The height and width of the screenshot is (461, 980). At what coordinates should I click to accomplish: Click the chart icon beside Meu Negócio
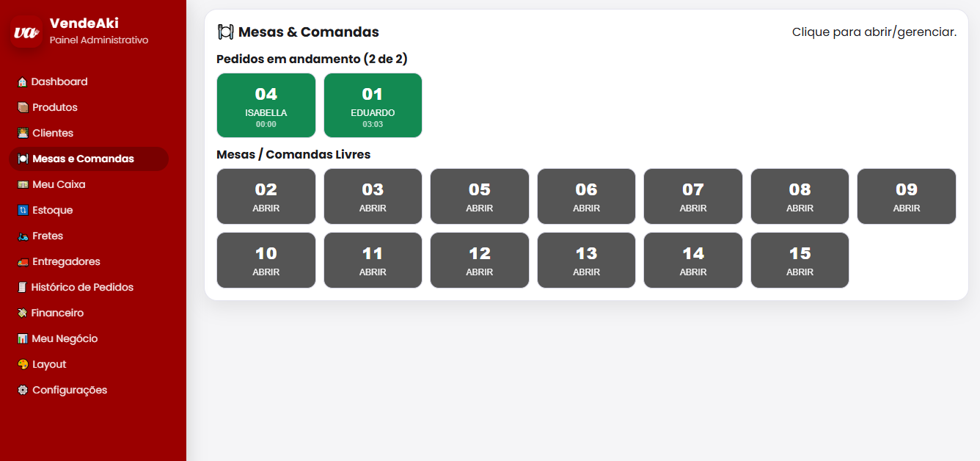click(23, 339)
